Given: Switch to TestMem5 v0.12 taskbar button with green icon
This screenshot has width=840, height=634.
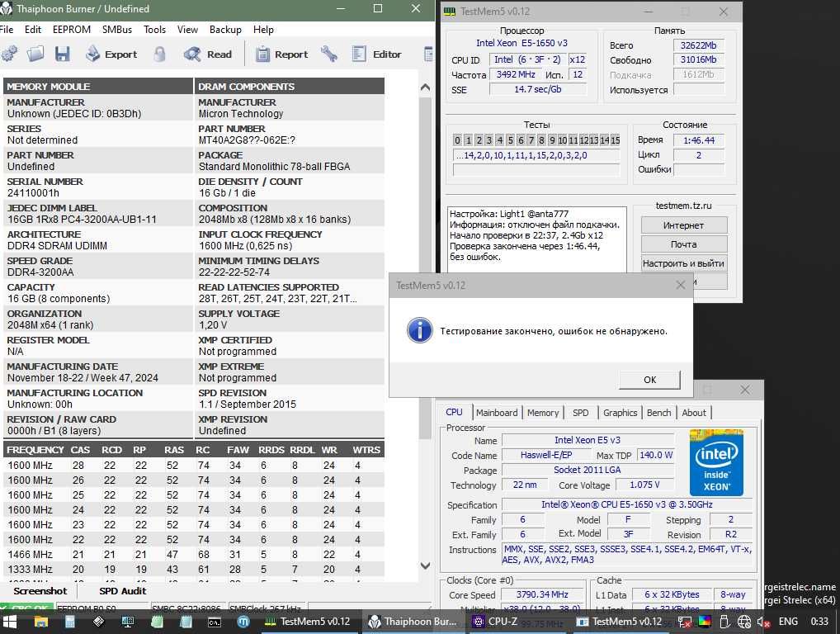Looking at the screenshot, I should tap(308, 622).
